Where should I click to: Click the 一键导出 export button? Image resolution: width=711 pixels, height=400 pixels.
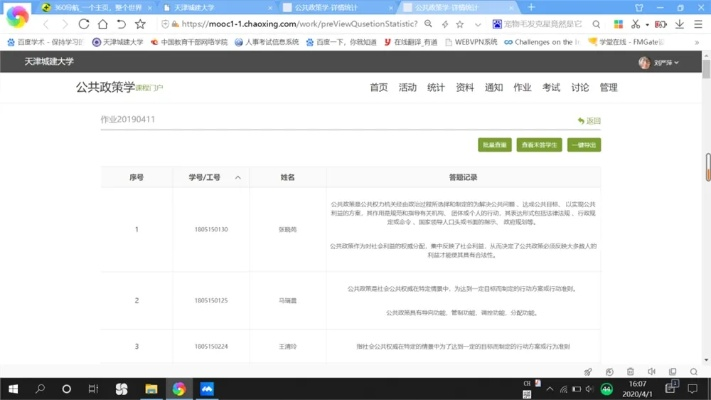click(x=584, y=145)
